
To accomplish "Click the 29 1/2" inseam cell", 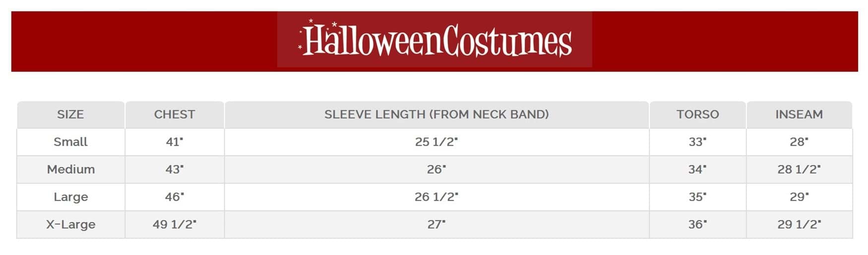I will click(799, 224).
